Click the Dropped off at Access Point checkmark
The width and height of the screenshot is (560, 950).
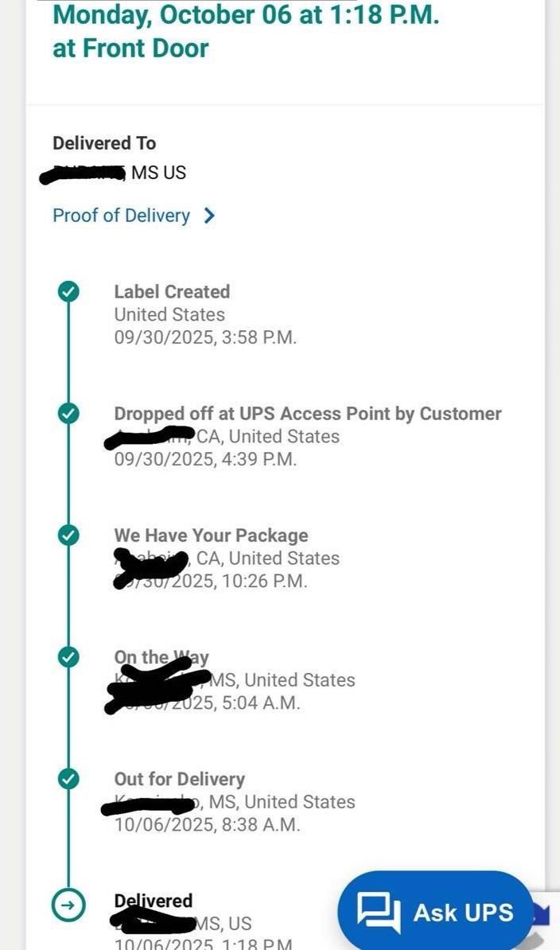[68, 414]
